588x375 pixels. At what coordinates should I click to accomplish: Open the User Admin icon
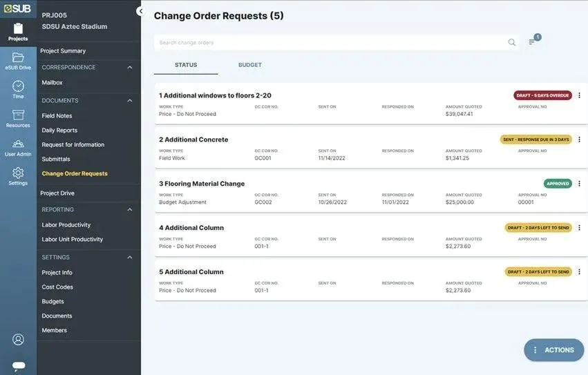click(x=18, y=144)
